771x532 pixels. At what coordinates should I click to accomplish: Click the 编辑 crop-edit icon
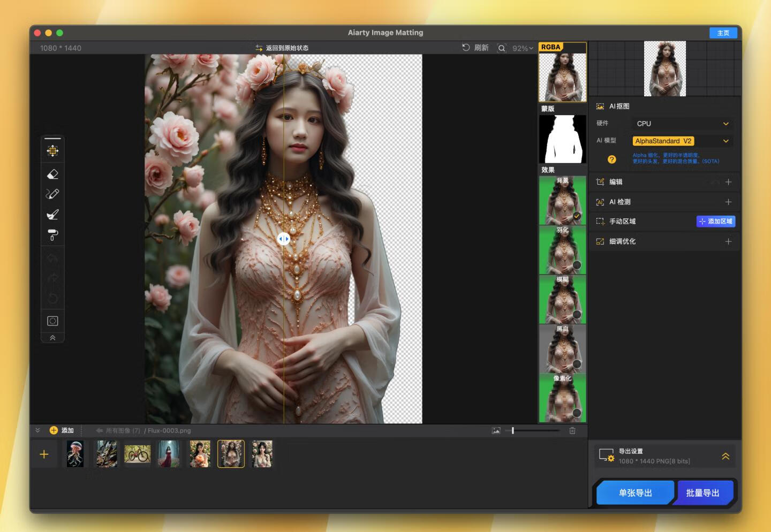tap(600, 182)
